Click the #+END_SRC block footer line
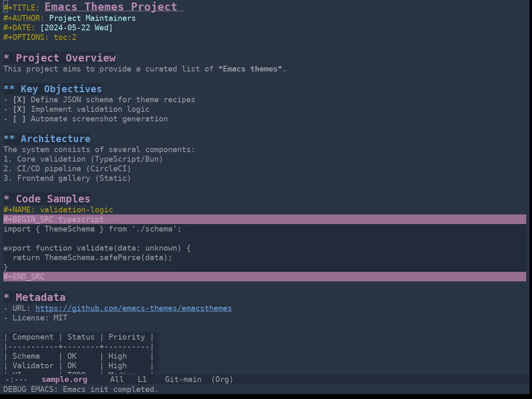The height and width of the screenshot is (399, 532). tap(265, 277)
